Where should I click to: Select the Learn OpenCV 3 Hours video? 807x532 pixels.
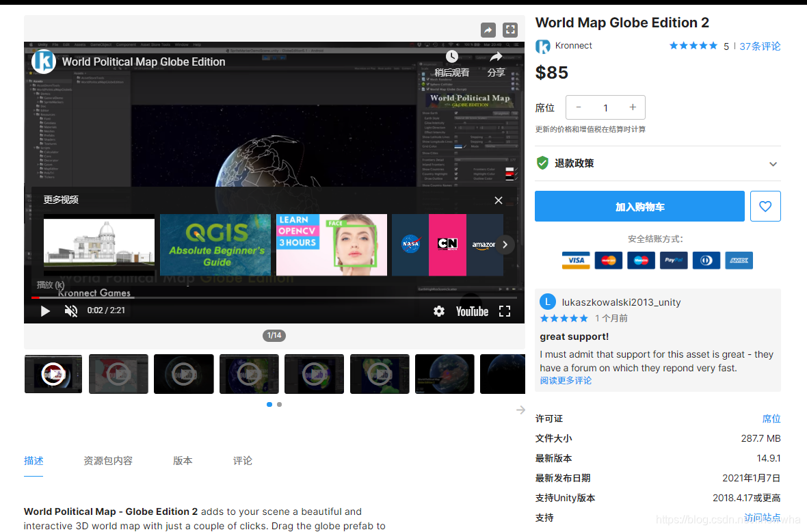(332, 245)
